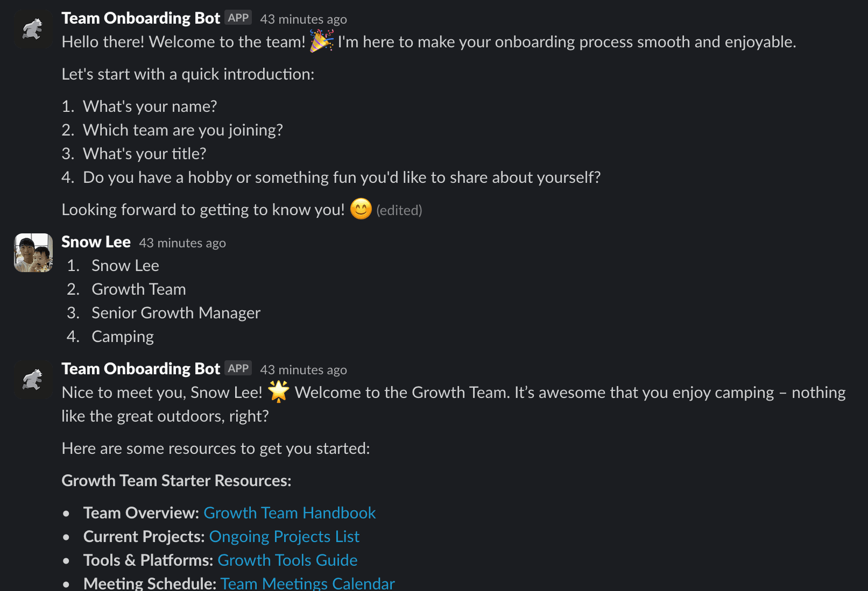Open the Growth Tools Guide link
The height and width of the screenshot is (591, 868).
[x=287, y=560]
